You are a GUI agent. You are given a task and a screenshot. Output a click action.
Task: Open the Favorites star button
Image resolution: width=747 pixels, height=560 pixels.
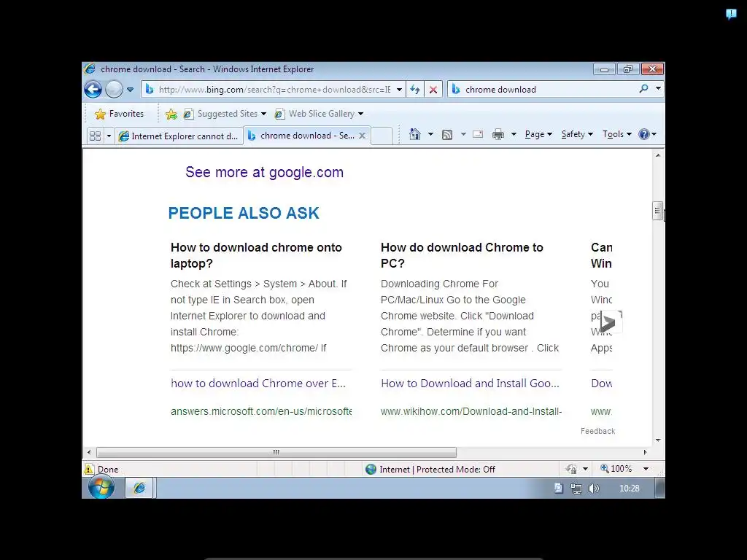click(119, 114)
